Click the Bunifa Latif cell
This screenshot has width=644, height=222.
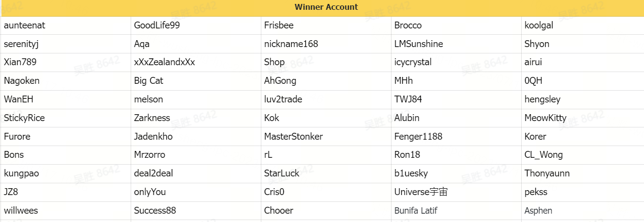point(457,211)
